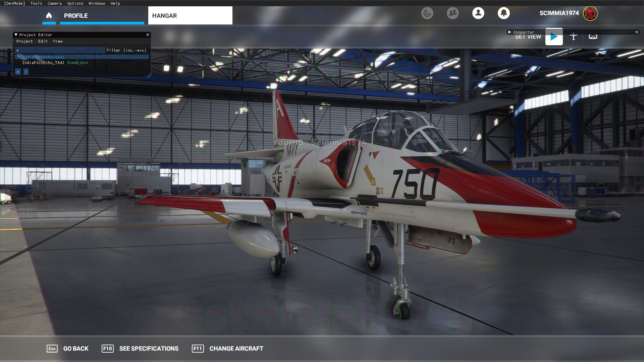Collapse the indiafoxtecho-ta4j tree node
Screen dimensions: 644x362
tap(19, 57)
